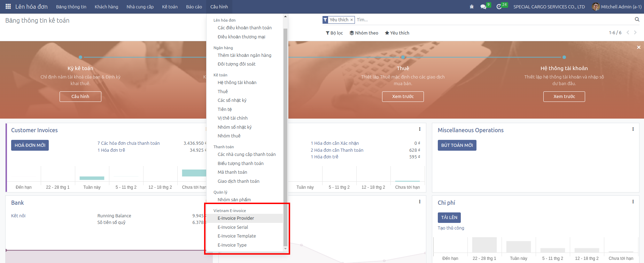
Task: Click the dropdown menu scrollbar down arrow
Action: coord(285,249)
